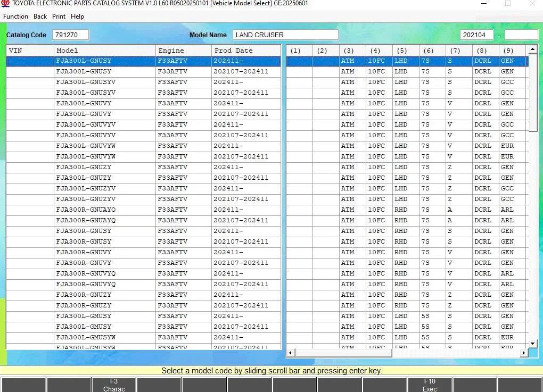Select FJA300L-GNUVYV row dated 202107-202411
Viewport: 543px width, 392px height.
click(x=143, y=135)
